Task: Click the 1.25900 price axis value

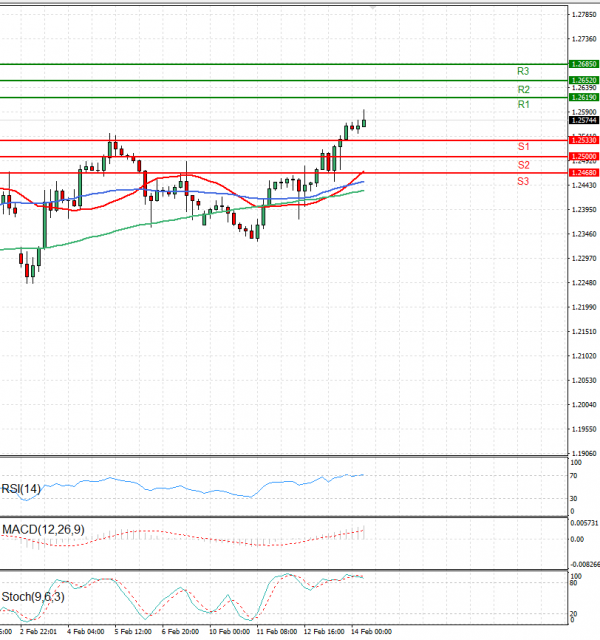Action: (x=584, y=112)
